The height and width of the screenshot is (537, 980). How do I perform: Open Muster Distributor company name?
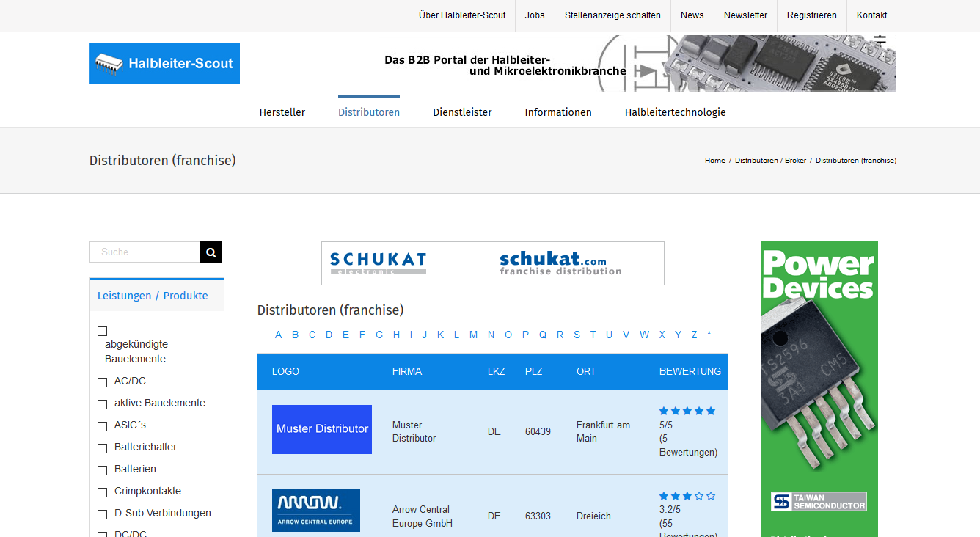(414, 432)
